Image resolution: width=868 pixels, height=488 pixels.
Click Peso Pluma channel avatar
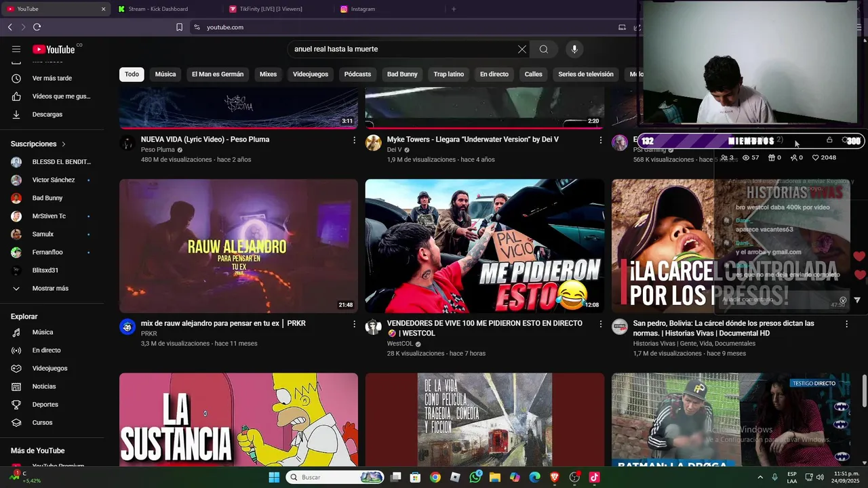[127, 142]
